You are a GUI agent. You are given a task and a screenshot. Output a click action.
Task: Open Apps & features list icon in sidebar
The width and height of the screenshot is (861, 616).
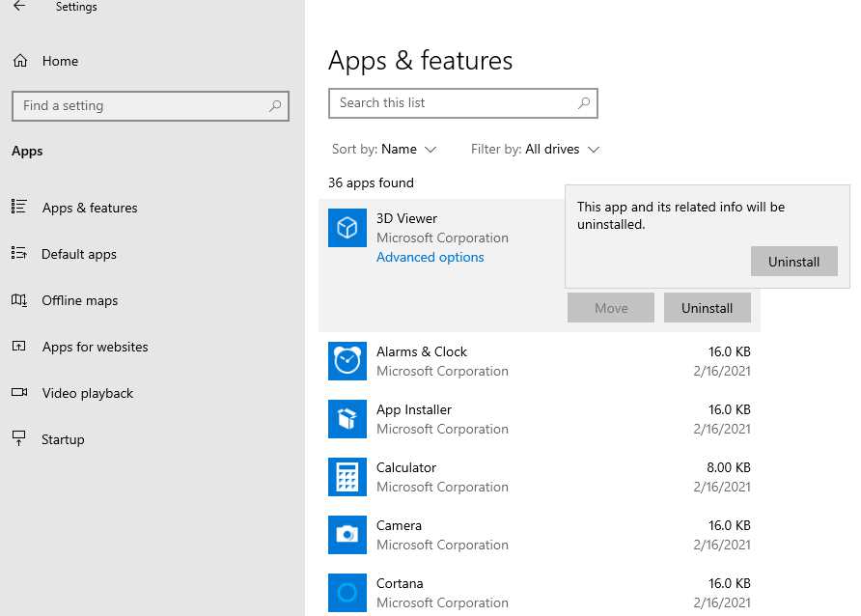pos(18,207)
